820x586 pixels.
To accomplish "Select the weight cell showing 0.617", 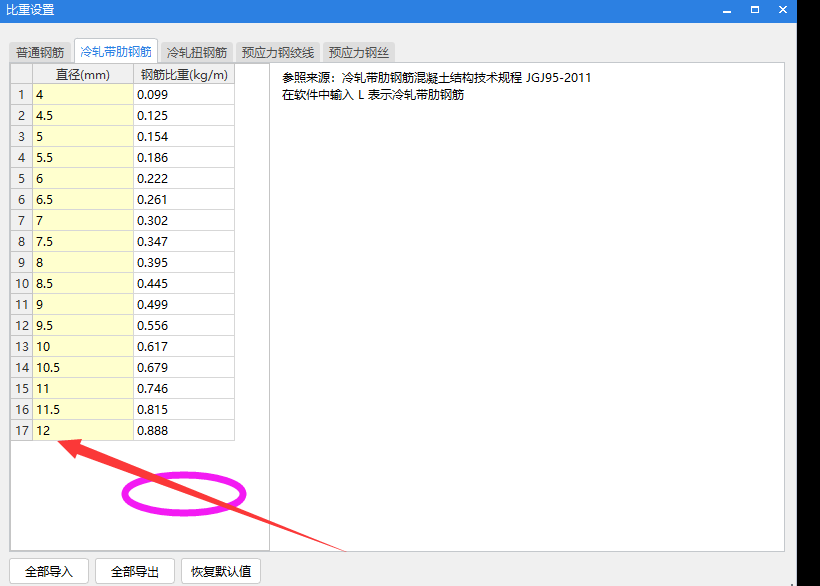I will coord(184,345).
